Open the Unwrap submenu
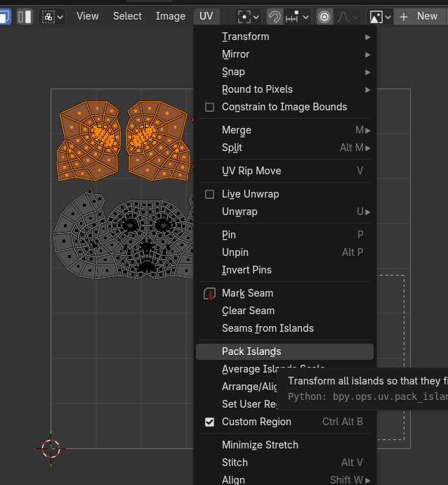The width and height of the screenshot is (448, 485). (284, 212)
